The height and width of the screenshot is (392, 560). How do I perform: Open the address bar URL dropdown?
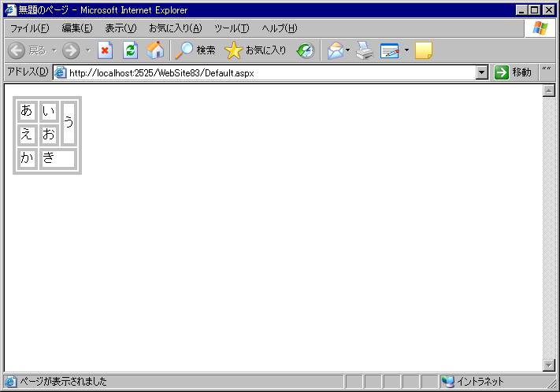(x=482, y=73)
